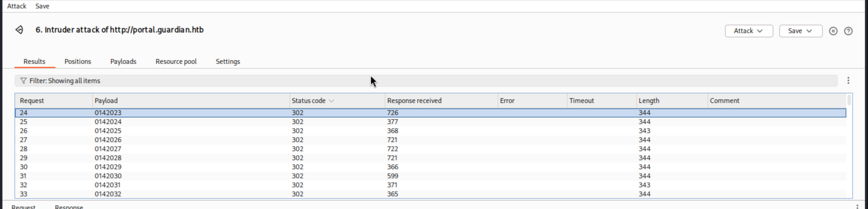The width and height of the screenshot is (868, 209).
Task: Expand the Save dropdown button
Action: pyautogui.click(x=800, y=31)
